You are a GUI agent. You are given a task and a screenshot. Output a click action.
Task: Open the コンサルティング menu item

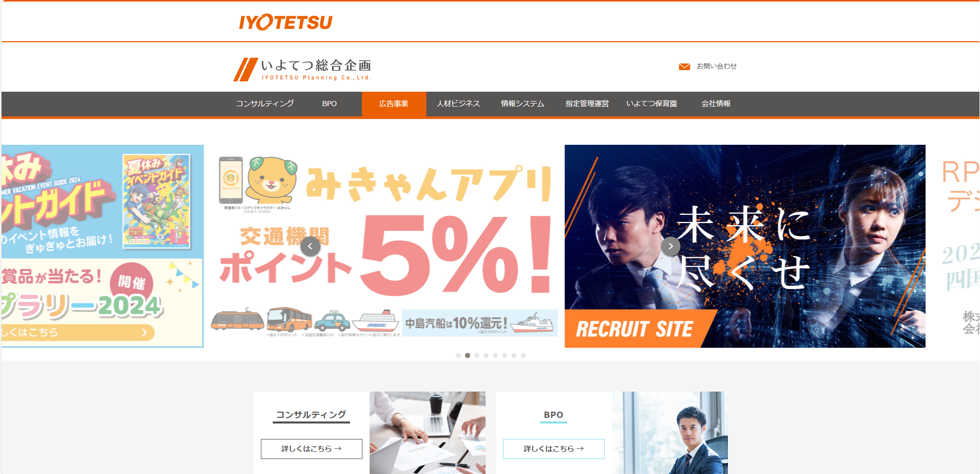coord(265,104)
